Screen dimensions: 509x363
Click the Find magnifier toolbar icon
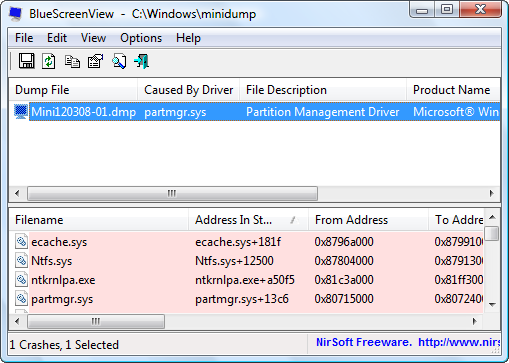tap(119, 61)
